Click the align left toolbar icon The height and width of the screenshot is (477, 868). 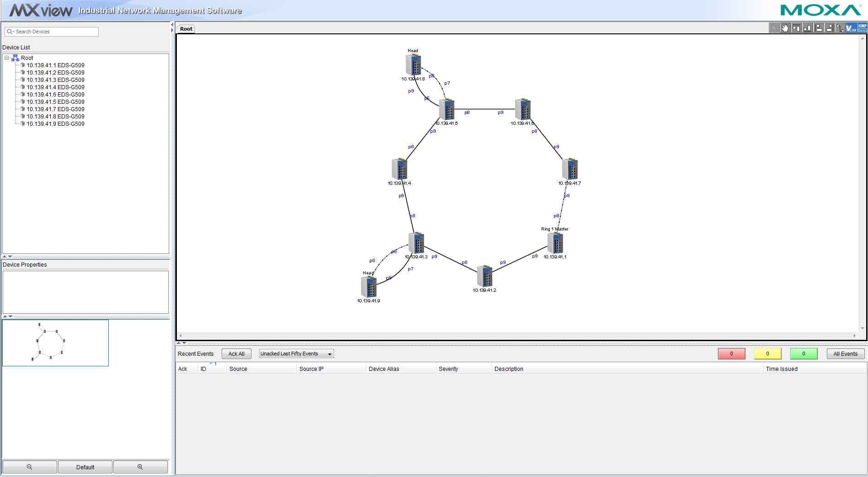click(x=818, y=28)
